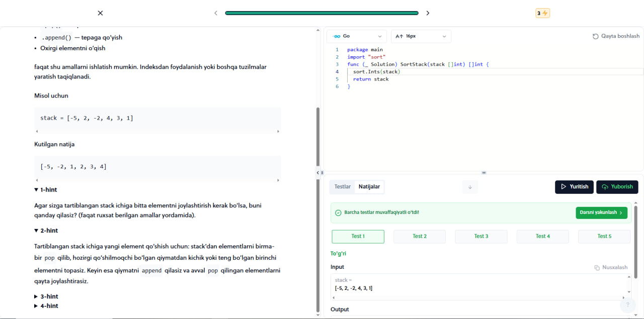Submit the solution with Yuborish button
Screen dimensions: 644x319
tap(617, 187)
